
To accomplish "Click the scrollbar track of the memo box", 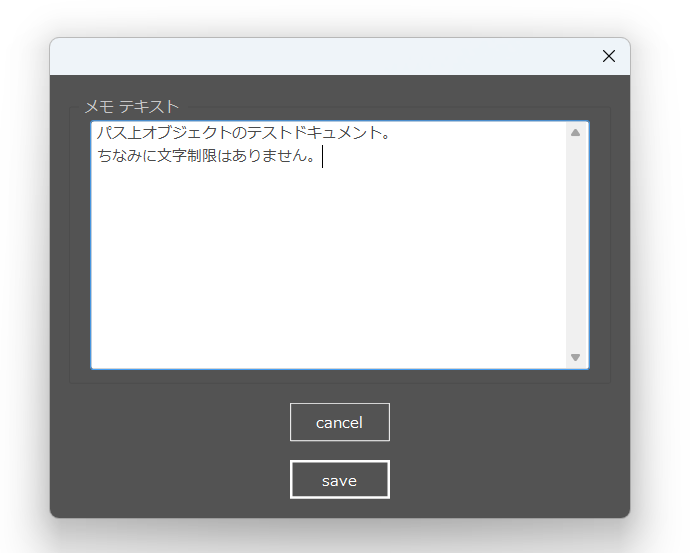I will (577, 245).
